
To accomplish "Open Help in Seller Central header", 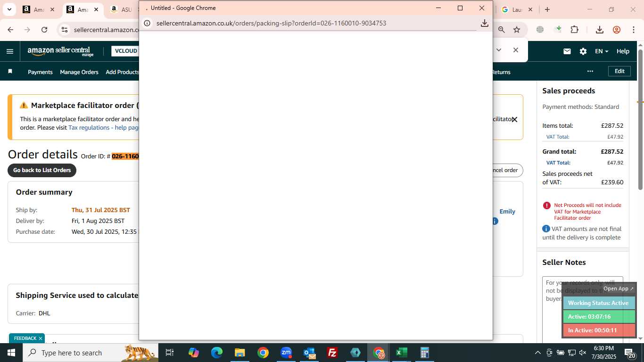I will pyautogui.click(x=623, y=51).
